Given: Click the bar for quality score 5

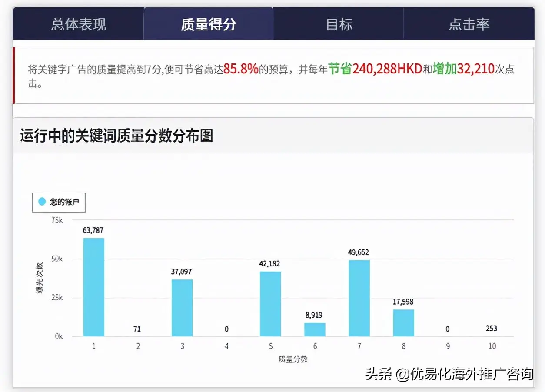Looking at the screenshot, I should [270, 304].
